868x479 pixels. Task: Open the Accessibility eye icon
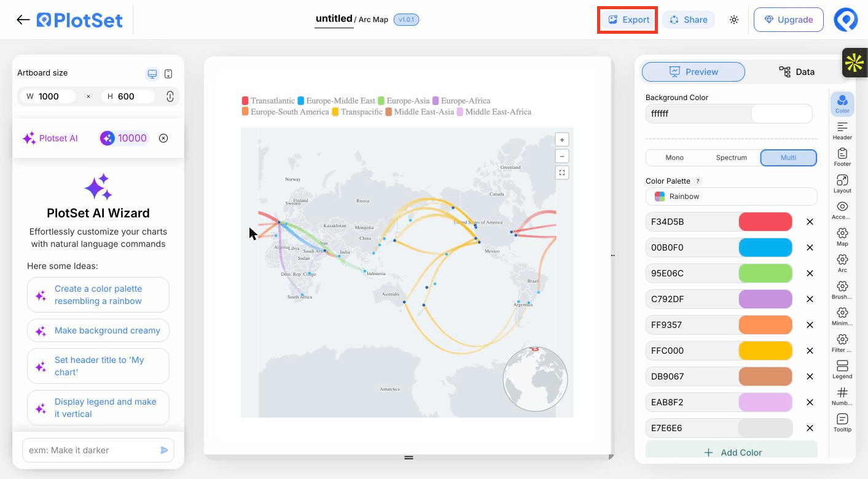click(x=842, y=210)
